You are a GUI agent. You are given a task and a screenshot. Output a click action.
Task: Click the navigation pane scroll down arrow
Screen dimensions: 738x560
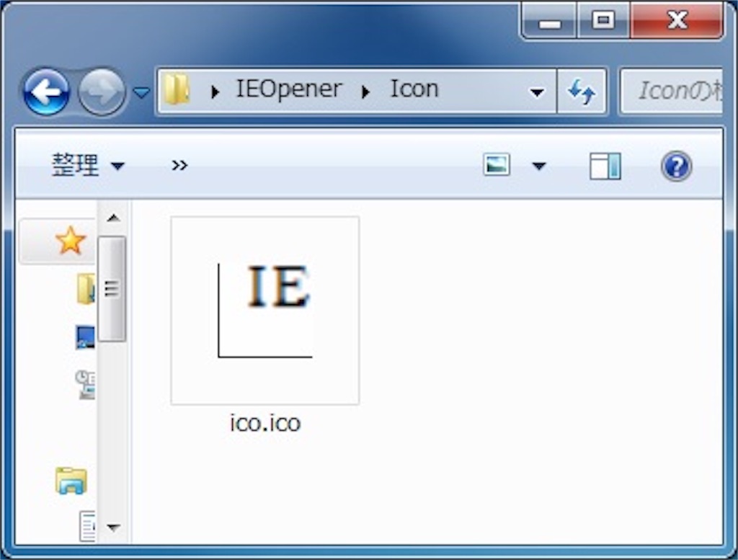[x=113, y=527]
